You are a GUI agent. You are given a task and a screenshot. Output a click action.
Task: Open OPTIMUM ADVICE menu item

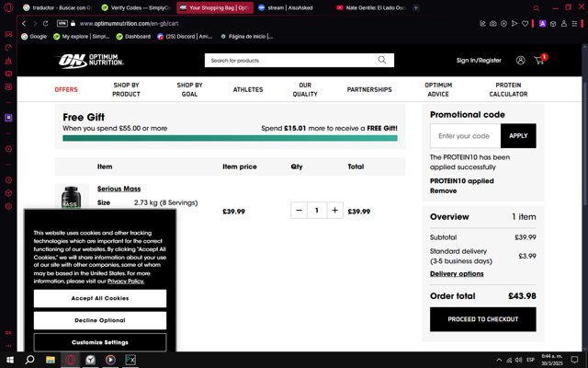pyautogui.click(x=438, y=89)
